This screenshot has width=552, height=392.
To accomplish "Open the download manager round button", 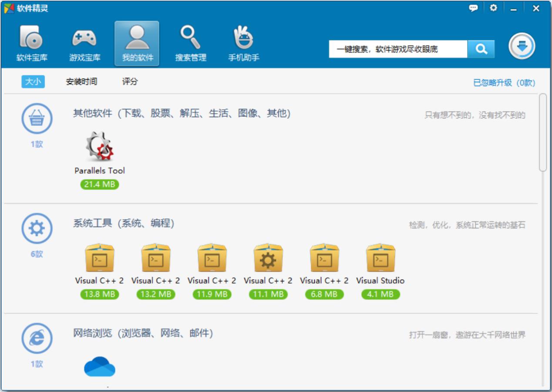I will 522,46.
